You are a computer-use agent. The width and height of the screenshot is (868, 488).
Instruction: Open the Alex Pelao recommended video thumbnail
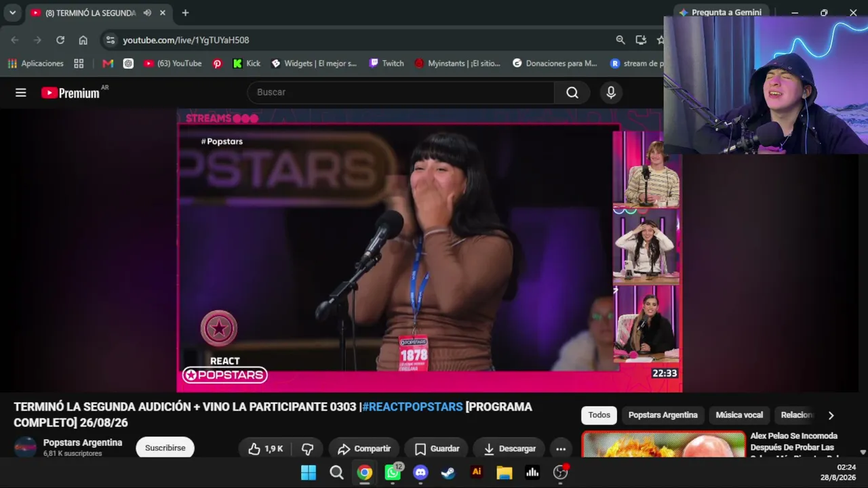664,445
